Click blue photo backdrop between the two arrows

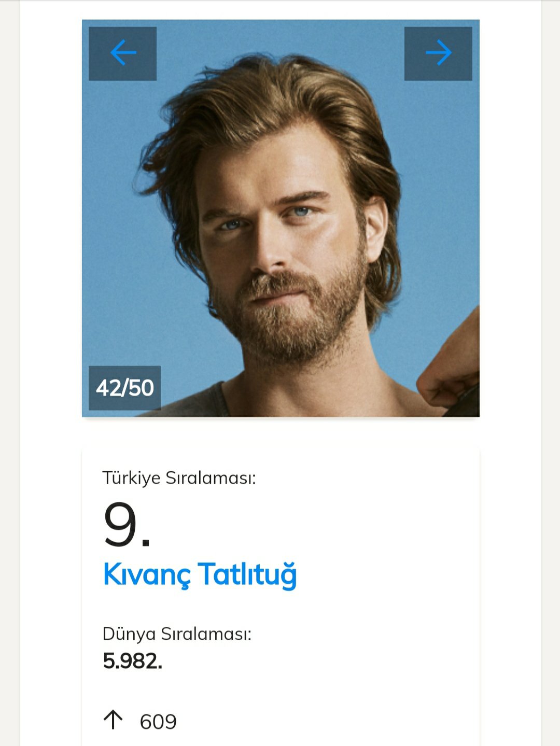(x=280, y=39)
